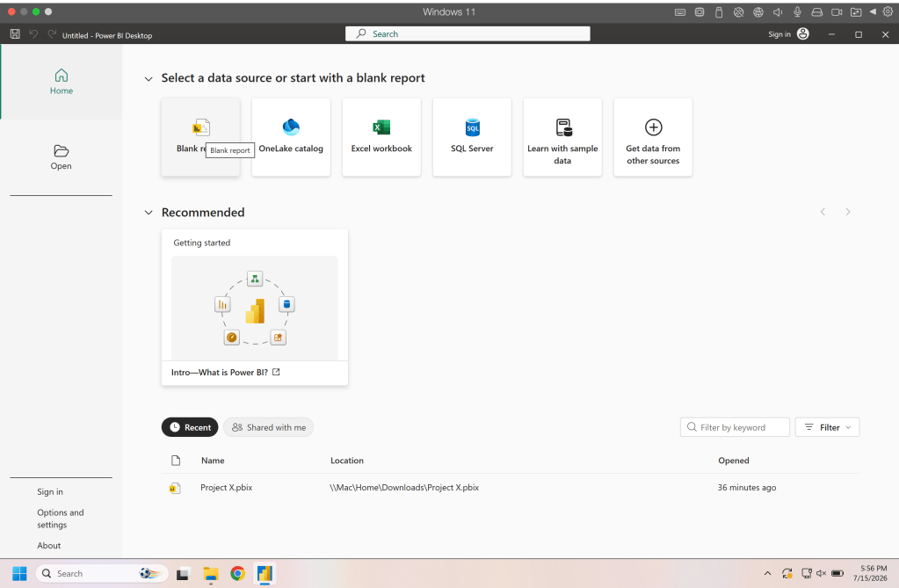The height and width of the screenshot is (588, 899).
Task: Click the Project X.pbix file location
Action: 404,488
